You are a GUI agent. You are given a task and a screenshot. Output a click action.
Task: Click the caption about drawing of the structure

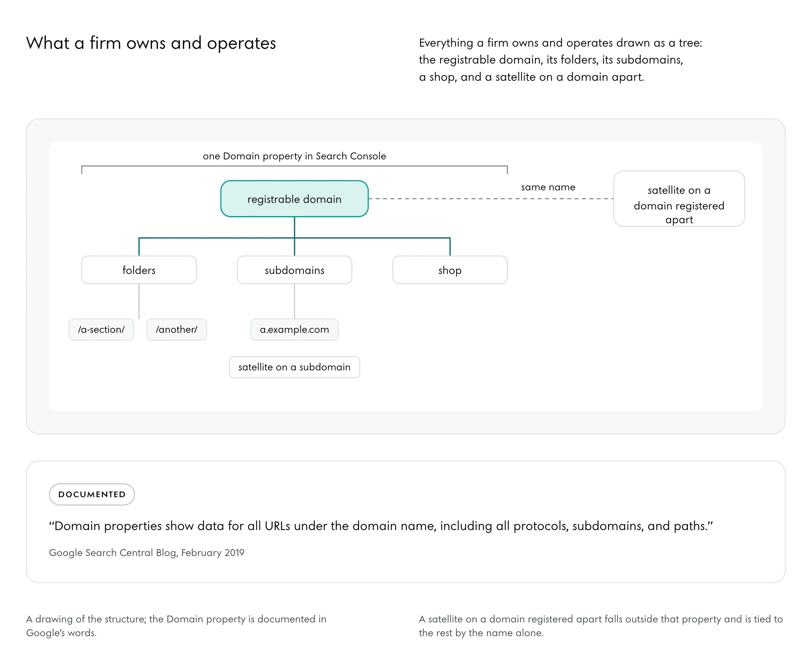pos(176,626)
